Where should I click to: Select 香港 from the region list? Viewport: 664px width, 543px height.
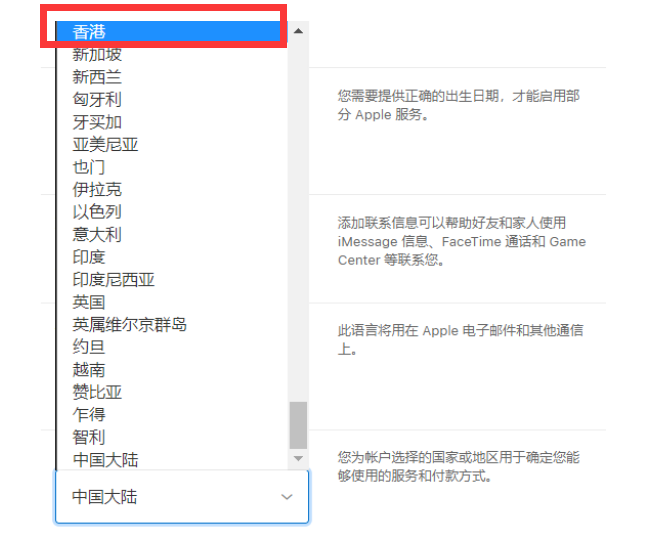pyautogui.click(x=172, y=32)
